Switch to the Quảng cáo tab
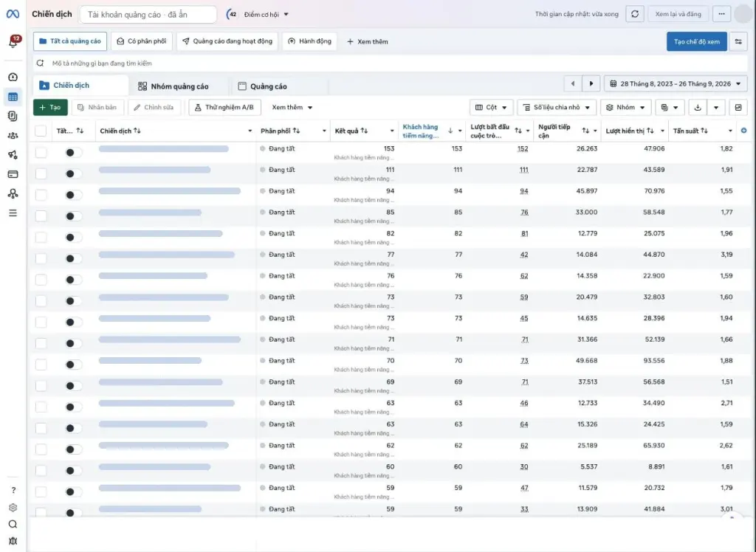 [263, 86]
